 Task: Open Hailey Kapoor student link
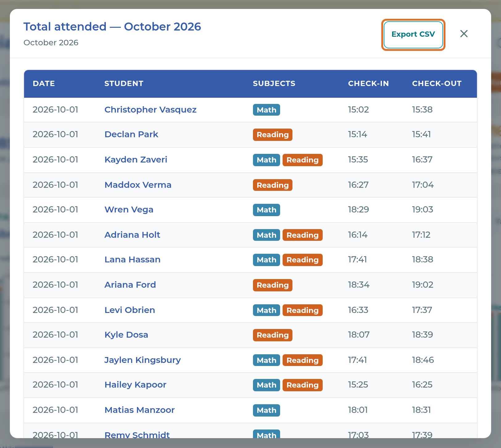tap(135, 385)
